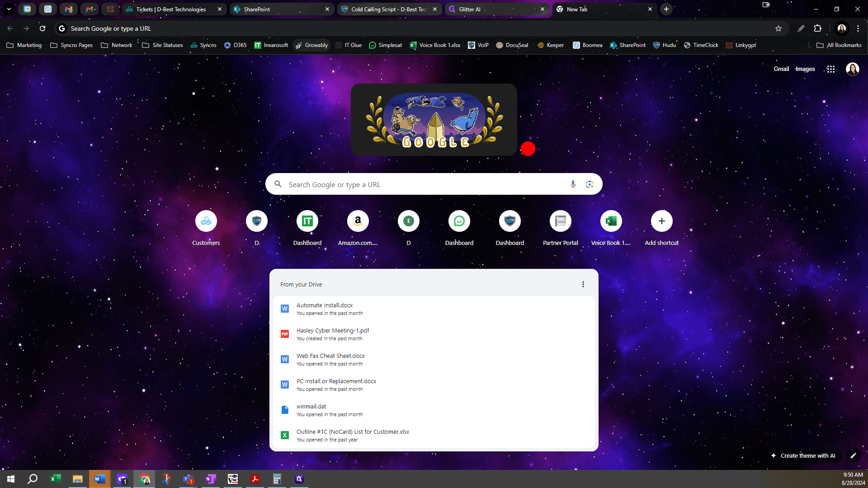Open the Keeper bookmark
Screen dimensions: 868x488
pos(550,45)
